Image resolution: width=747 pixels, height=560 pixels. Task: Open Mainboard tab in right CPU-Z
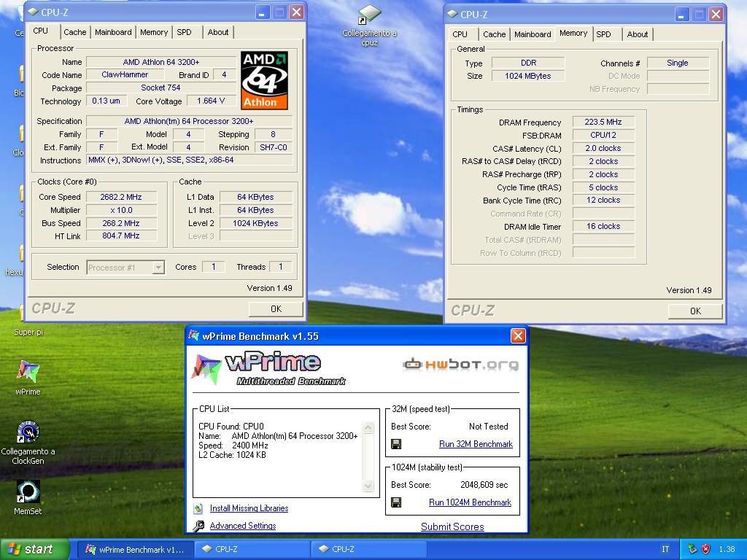(533, 34)
